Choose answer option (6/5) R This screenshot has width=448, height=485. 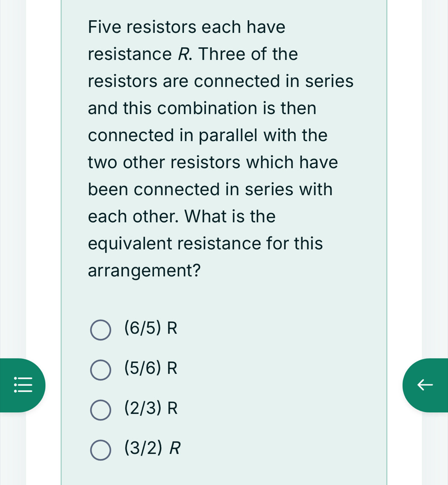coord(150,328)
